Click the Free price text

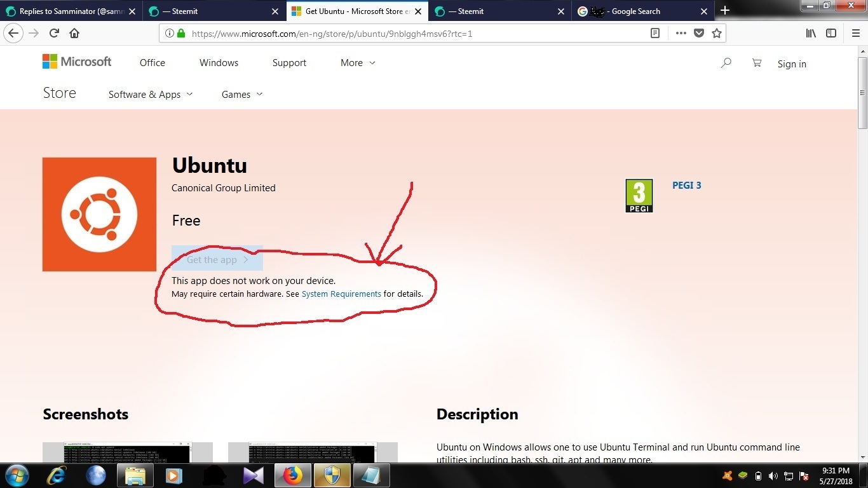point(186,220)
